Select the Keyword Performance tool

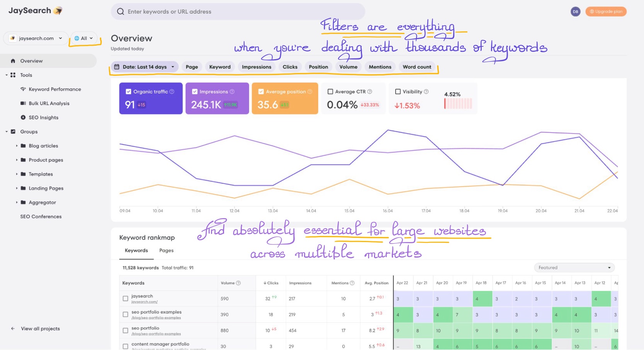pyautogui.click(x=55, y=89)
